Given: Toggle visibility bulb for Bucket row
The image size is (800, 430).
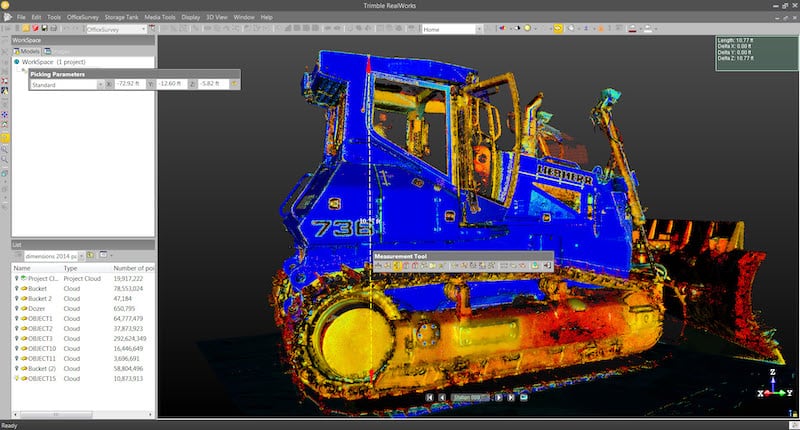Looking at the screenshot, I should (16, 288).
